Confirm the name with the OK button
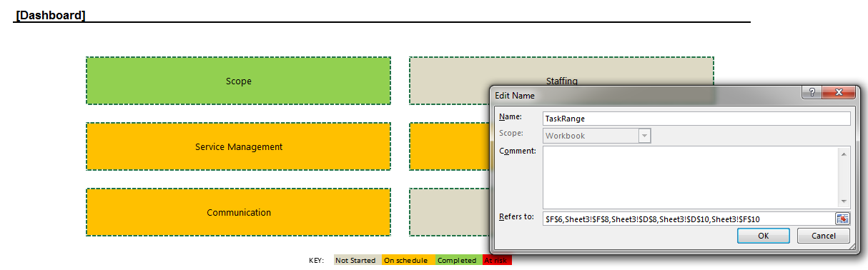Screen dimensions: 868x270 click(763, 236)
